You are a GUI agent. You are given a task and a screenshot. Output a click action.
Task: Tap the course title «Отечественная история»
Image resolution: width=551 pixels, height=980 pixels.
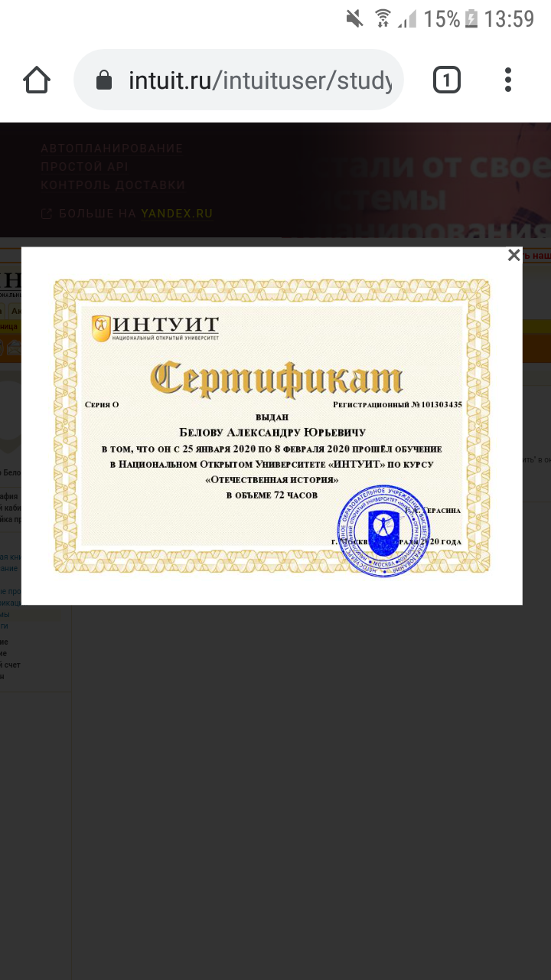point(272,479)
